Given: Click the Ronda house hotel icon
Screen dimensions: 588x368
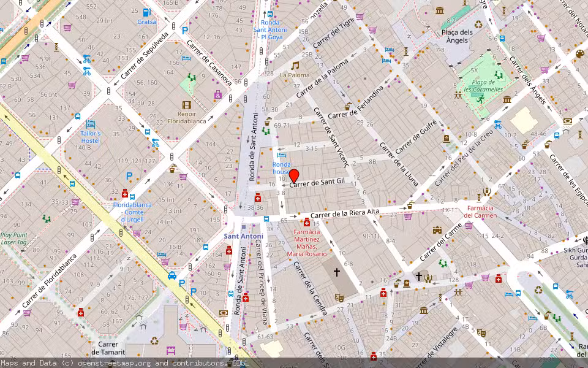Looking at the screenshot, I should (x=281, y=155).
